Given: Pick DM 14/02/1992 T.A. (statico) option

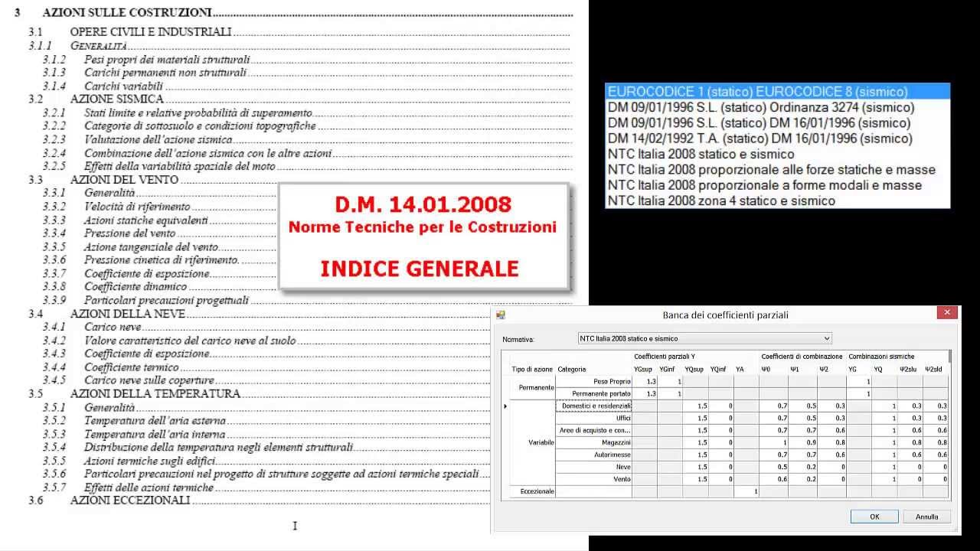Looking at the screenshot, I should [x=777, y=139].
